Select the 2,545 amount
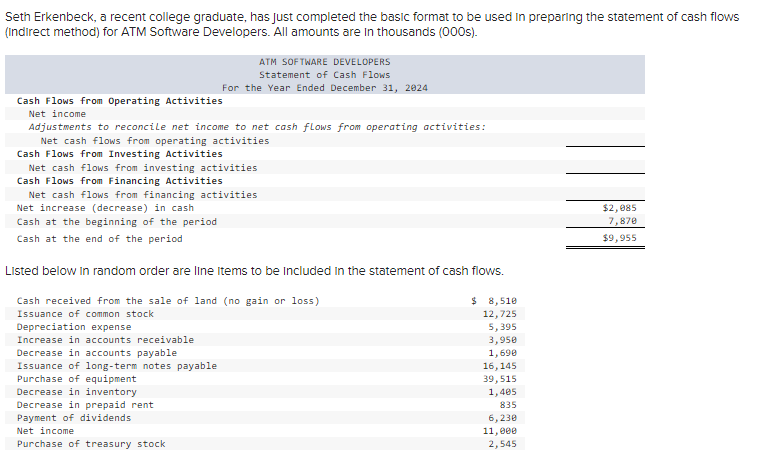777x467 pixels. coord(502,444)
